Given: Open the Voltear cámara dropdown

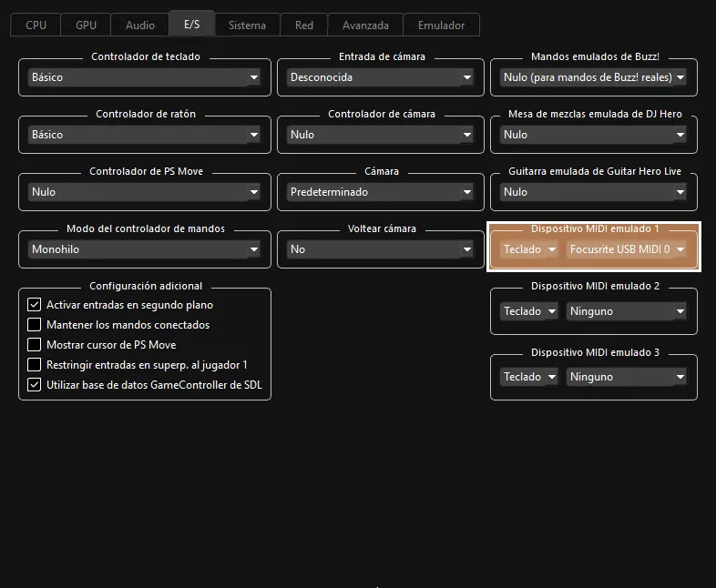Looking at the screenshot, I should (381, 249).
